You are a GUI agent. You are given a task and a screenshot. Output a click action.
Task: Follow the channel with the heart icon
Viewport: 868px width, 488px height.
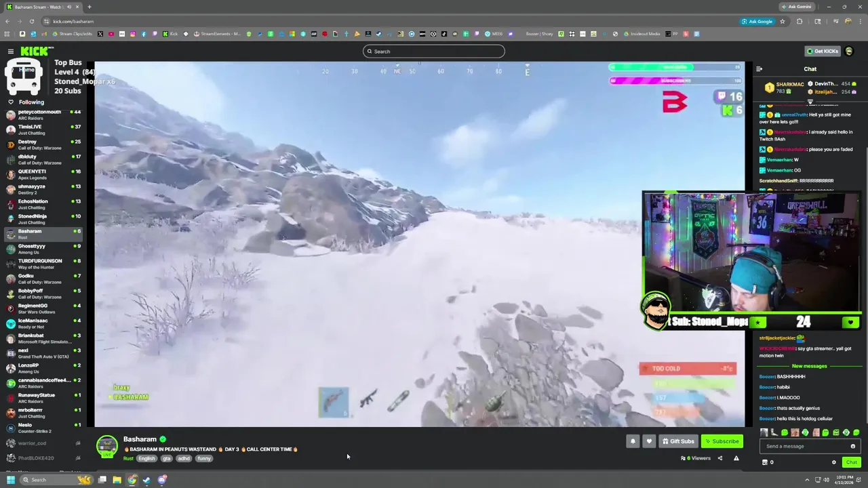click(x=649, y=441)
